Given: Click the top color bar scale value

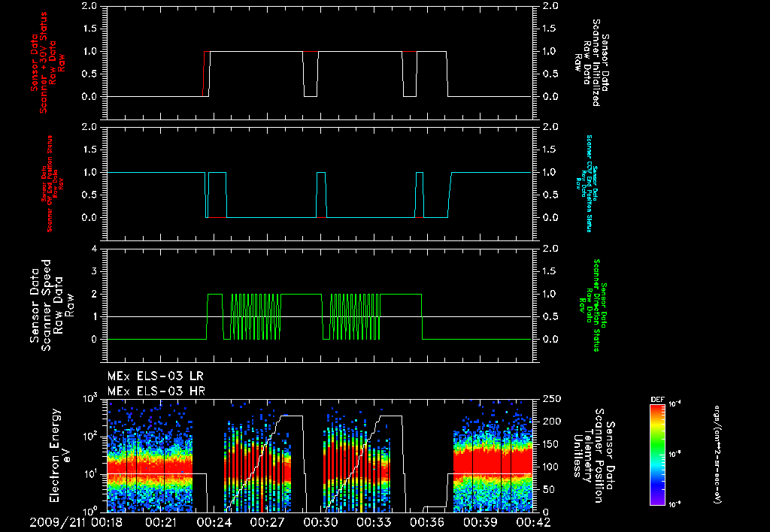Looking at the screenshot, I should 675,404.
